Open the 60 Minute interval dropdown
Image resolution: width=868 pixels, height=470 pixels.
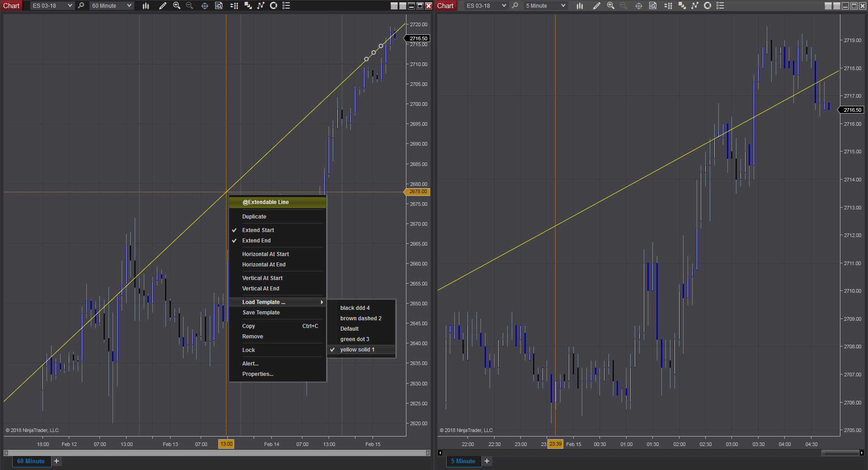(111, 5)
